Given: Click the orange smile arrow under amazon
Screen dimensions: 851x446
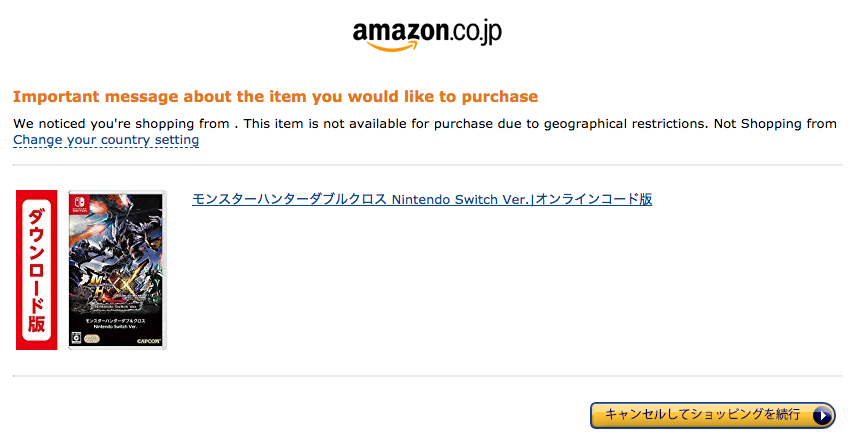Looking at the screenshot, I should (393, 47).
